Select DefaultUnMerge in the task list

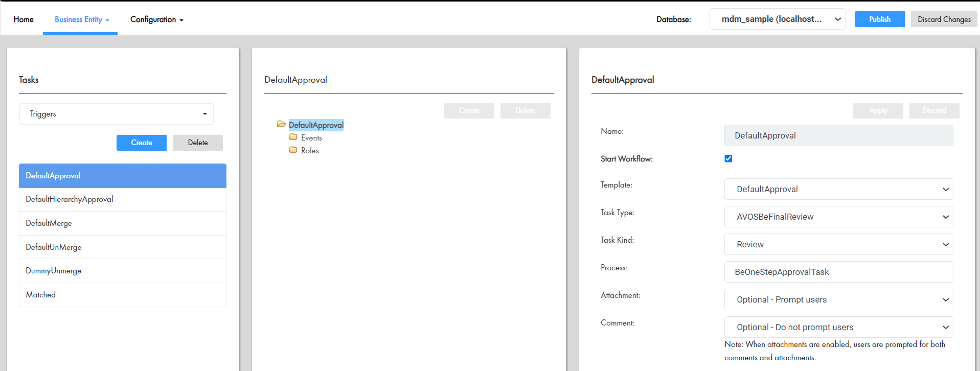[x=123, y=247]
